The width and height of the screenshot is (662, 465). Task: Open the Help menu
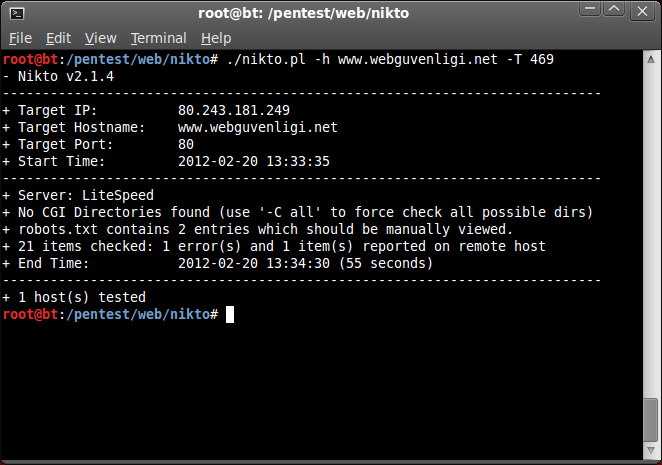[x=216, y=38]
